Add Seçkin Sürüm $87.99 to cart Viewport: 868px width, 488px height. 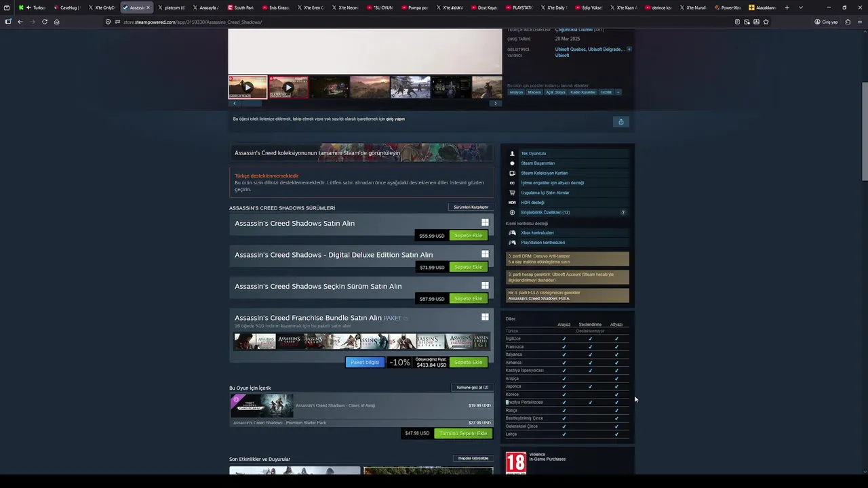[x=468, y=299]
